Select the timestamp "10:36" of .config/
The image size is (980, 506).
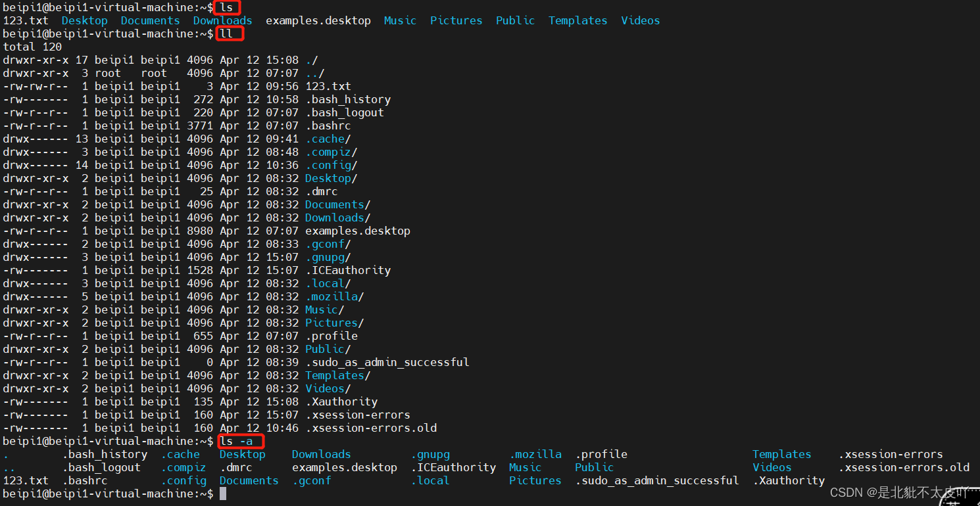pyautogui.click(x=282, y=165)
